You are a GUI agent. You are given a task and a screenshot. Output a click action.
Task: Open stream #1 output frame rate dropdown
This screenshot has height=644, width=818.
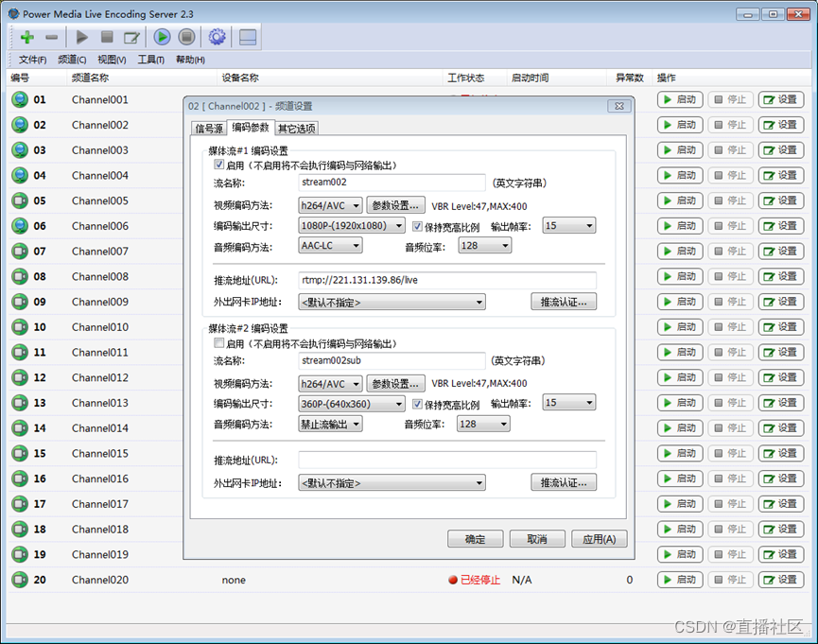569,225
